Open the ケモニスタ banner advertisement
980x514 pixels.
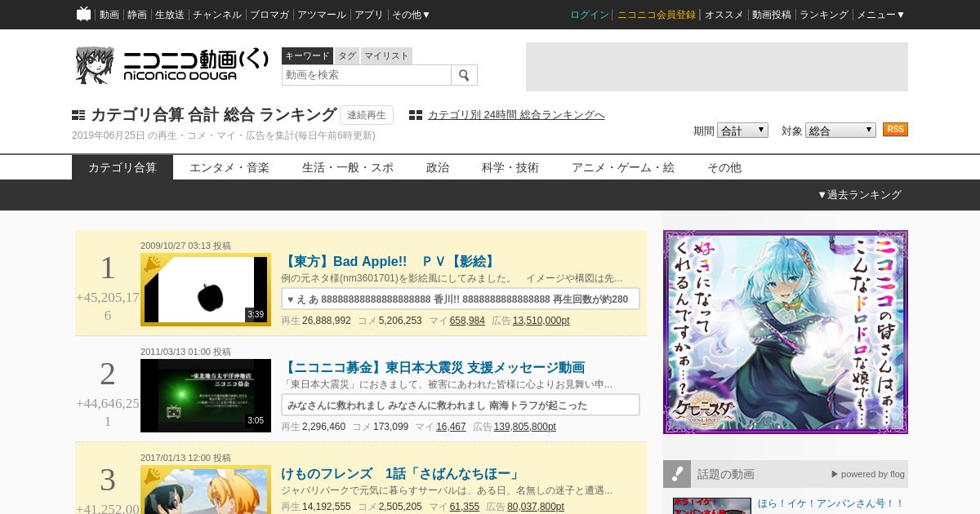[786, 332]
